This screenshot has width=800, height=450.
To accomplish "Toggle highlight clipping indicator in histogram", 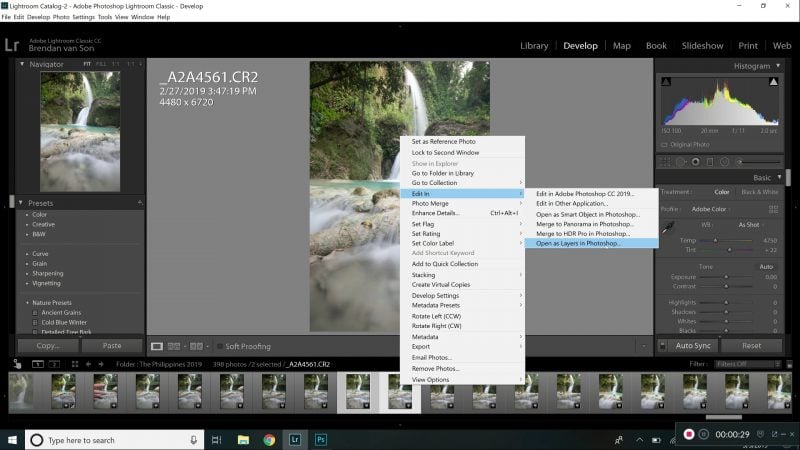I will (x=773, y=82).
